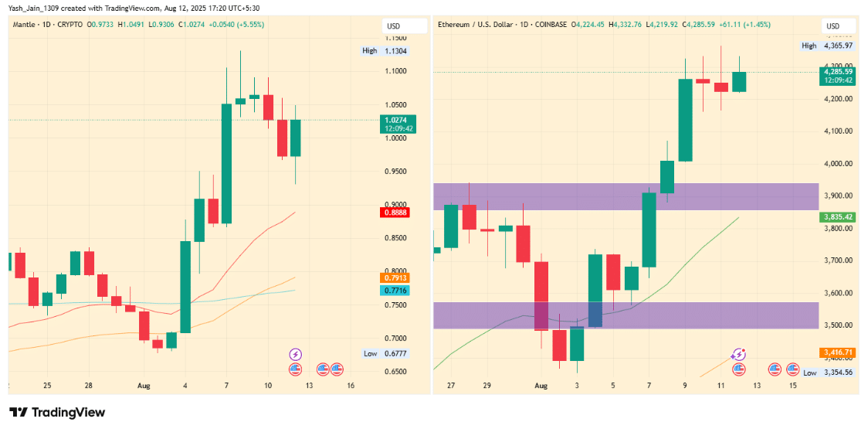Select the rightmost US flag icon on Ethereum chart
Image resolution: width=868 pixels, height=422 pixels.
(x=793, y=369)
